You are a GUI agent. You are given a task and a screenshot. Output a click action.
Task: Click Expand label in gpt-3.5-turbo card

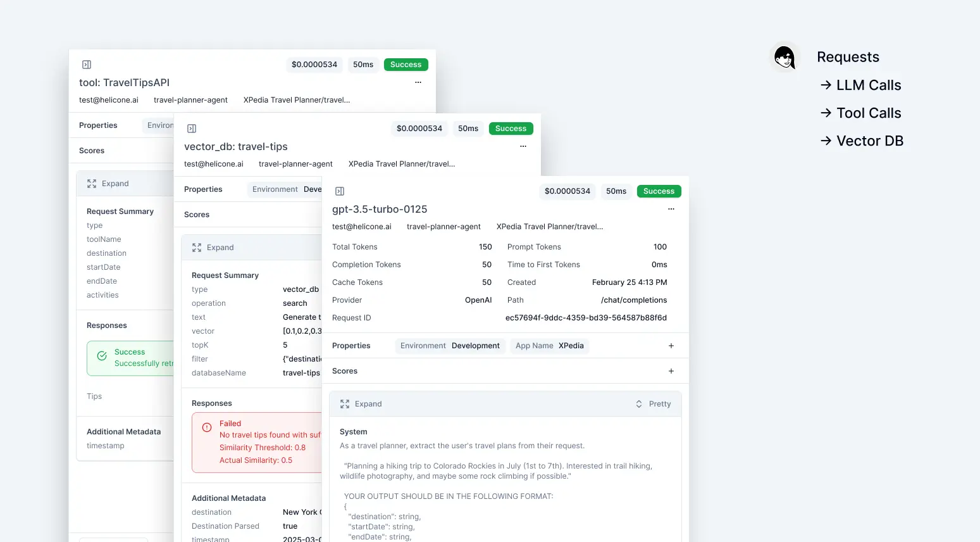[368, 404]
